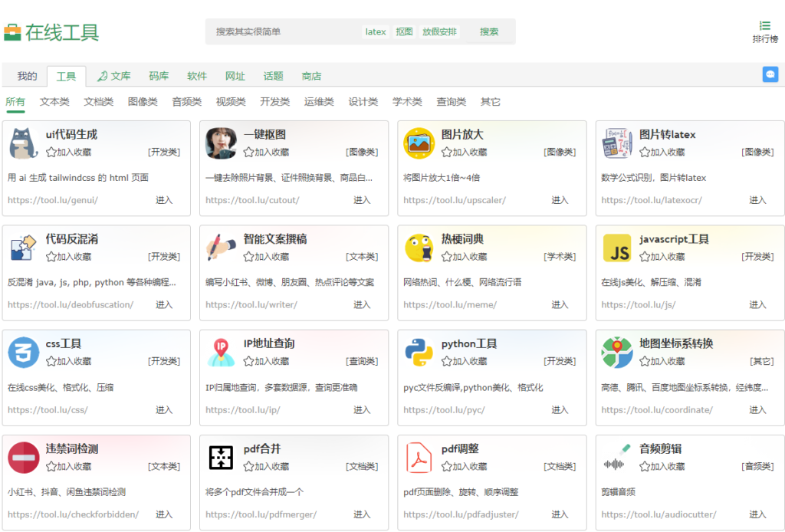The image size is (785, 532).
Task: Click 进入 link for 代码反混淆
Action: 164,305
